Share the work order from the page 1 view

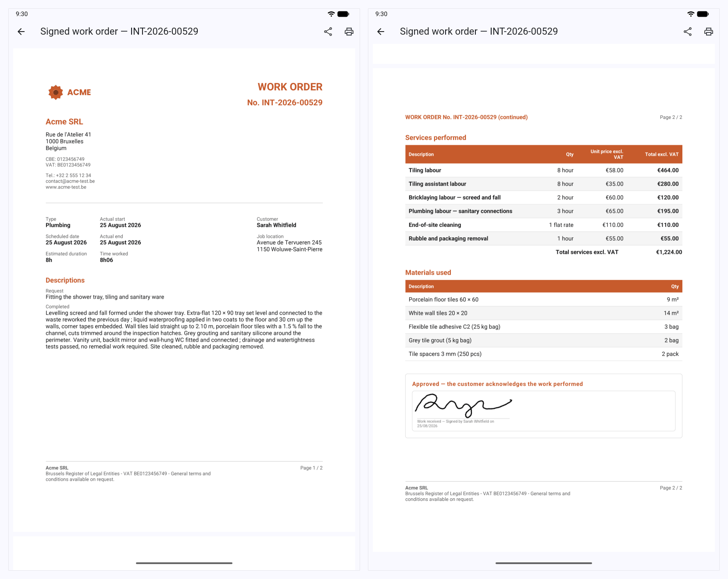[x=328, y=32]
